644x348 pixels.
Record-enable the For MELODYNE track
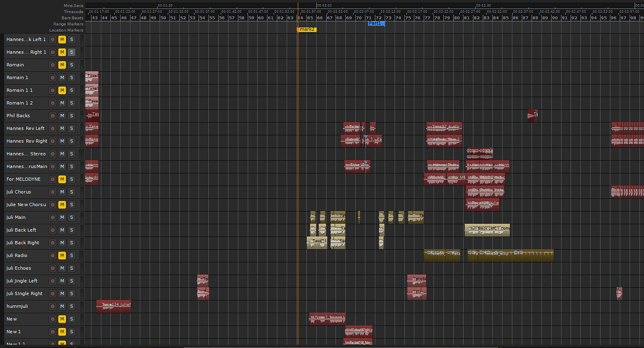(53, 179)
